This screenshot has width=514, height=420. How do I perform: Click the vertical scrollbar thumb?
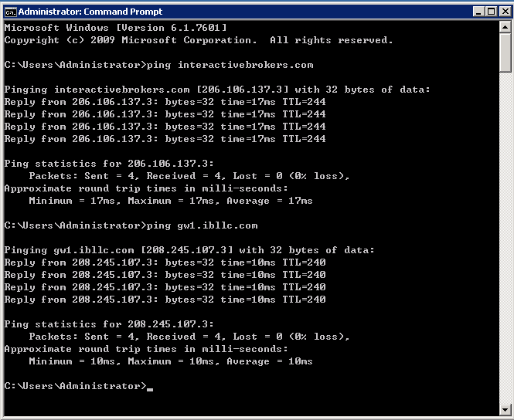[x=505, y=52]
